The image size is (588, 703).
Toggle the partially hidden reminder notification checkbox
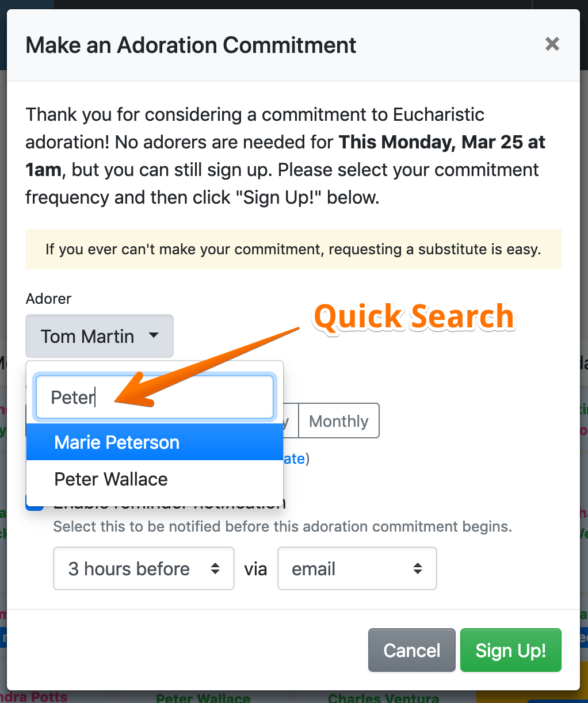coord(35,505)
